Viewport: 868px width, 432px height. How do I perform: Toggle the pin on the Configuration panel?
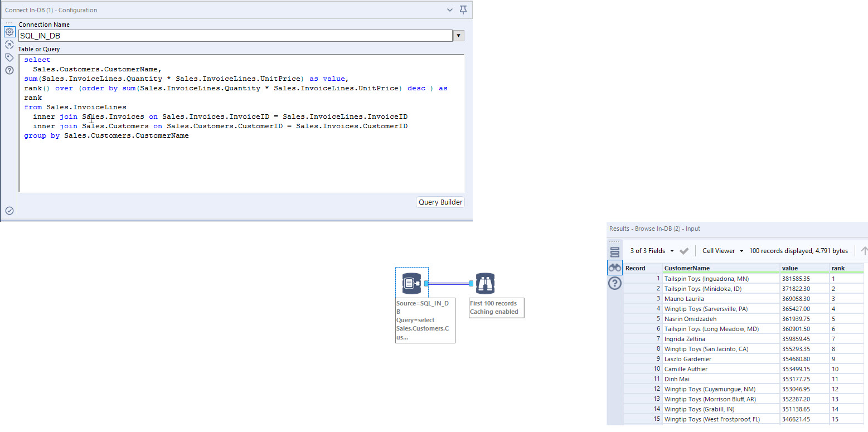[463, 9]
